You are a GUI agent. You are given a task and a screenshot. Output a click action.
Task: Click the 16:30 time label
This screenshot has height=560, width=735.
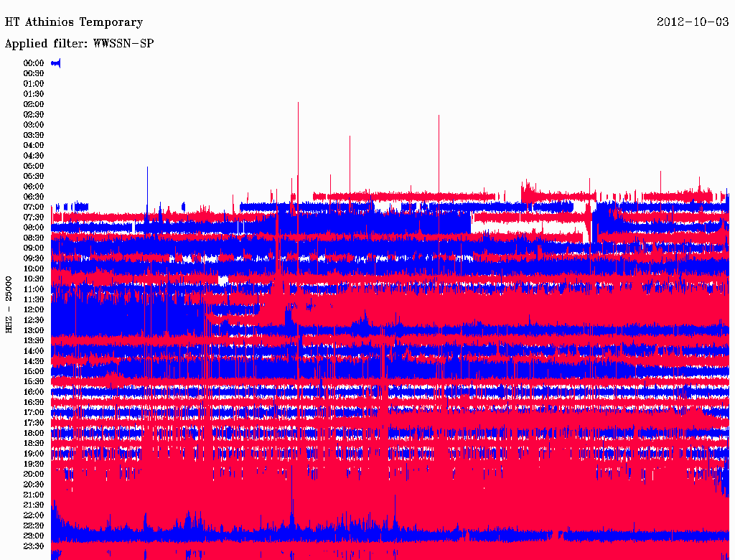point(34,402)
